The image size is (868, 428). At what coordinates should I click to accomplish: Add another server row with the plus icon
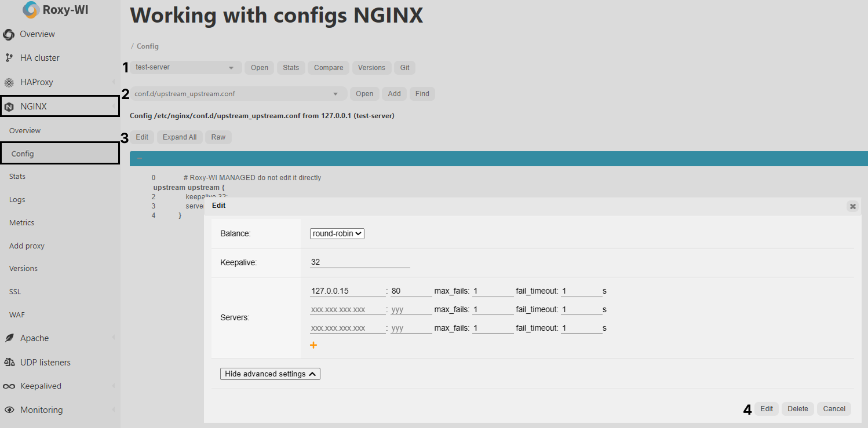click(313, 345)
